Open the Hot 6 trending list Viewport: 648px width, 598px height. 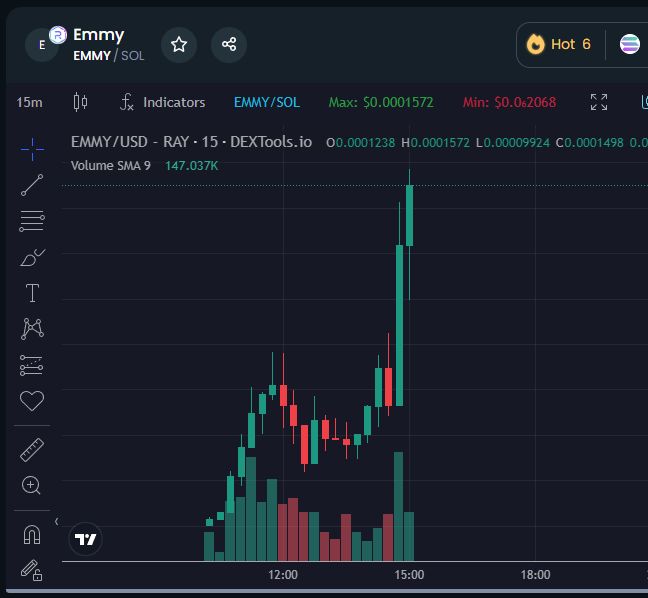click(x=559, y=44)
